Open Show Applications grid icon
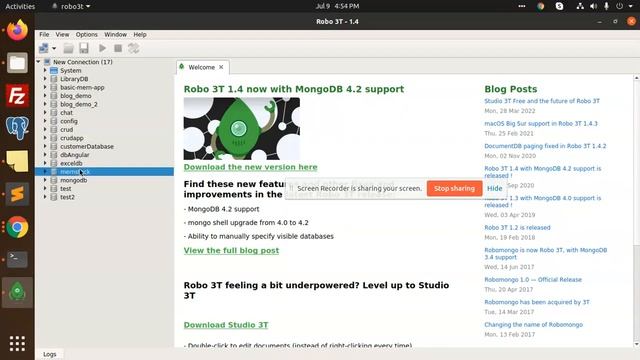 point(17,343)
